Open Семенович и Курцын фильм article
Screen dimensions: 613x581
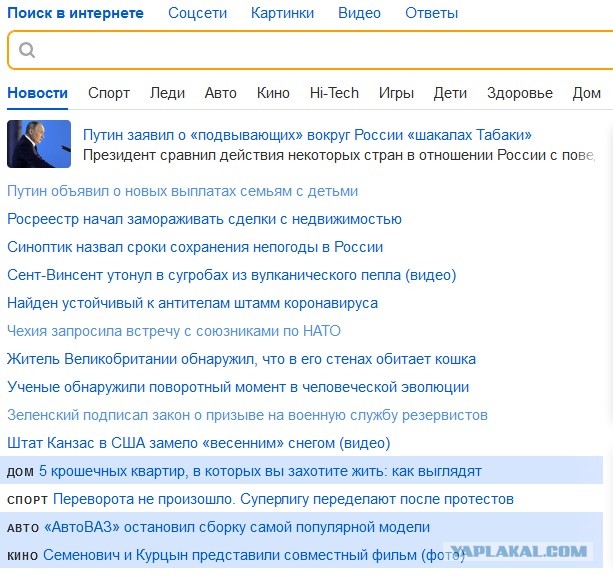coord(254,555)
